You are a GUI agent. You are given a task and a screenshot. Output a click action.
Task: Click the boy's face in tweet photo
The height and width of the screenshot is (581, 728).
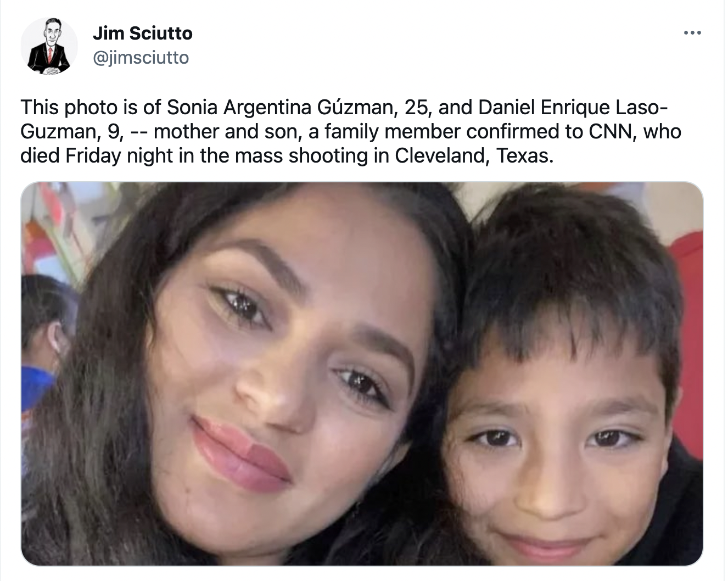(x=560, y=456)
